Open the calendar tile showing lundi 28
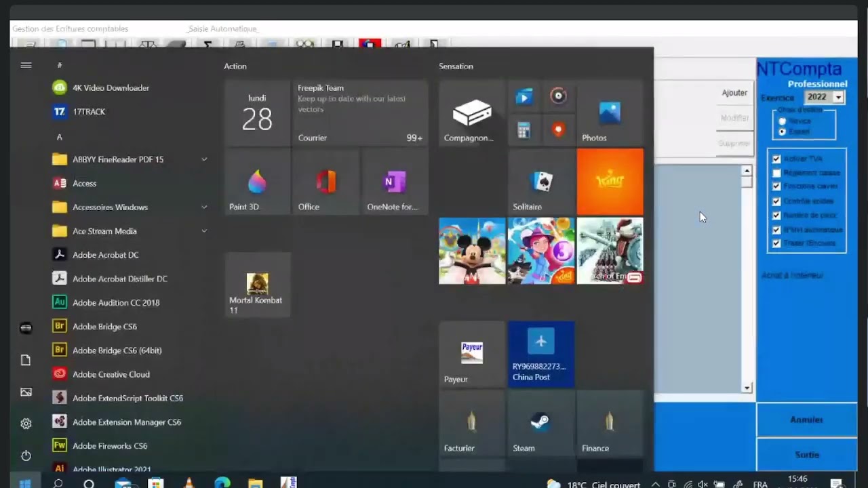The image size is (868, 488). coord(258,113)
